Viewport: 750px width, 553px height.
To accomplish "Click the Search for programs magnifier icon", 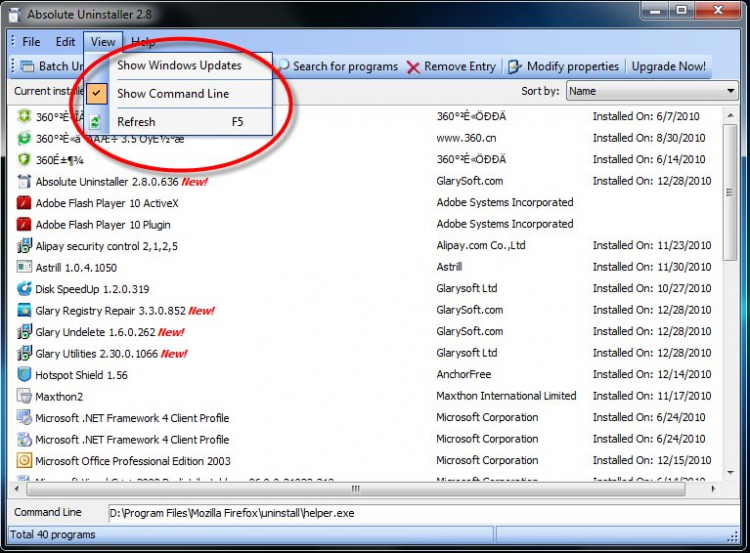I will 284,65.
